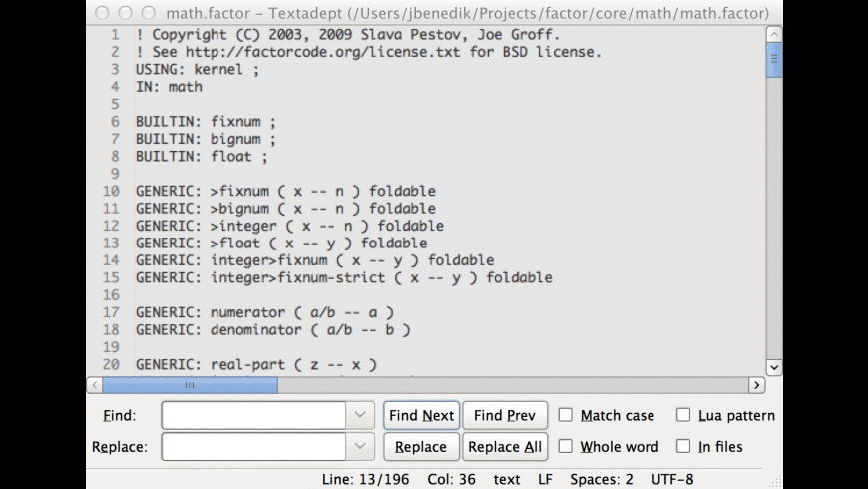
Task: Expand the Replace history dropdown
Action: pos(360,446)
